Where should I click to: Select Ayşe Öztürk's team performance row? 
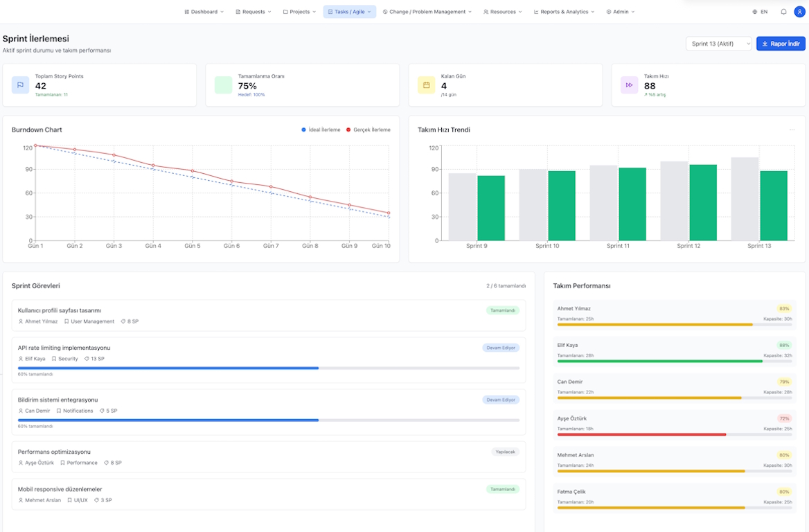pos(674,426)
